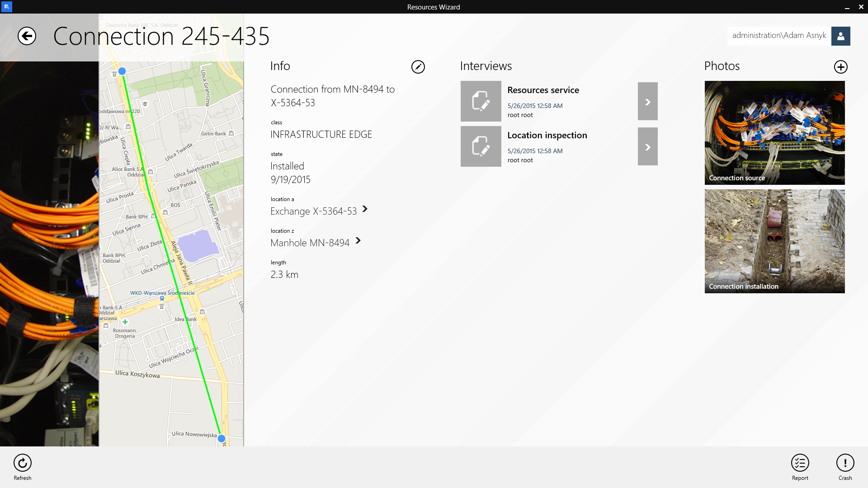
Task: Click the back arrow button
Action: 27,36
